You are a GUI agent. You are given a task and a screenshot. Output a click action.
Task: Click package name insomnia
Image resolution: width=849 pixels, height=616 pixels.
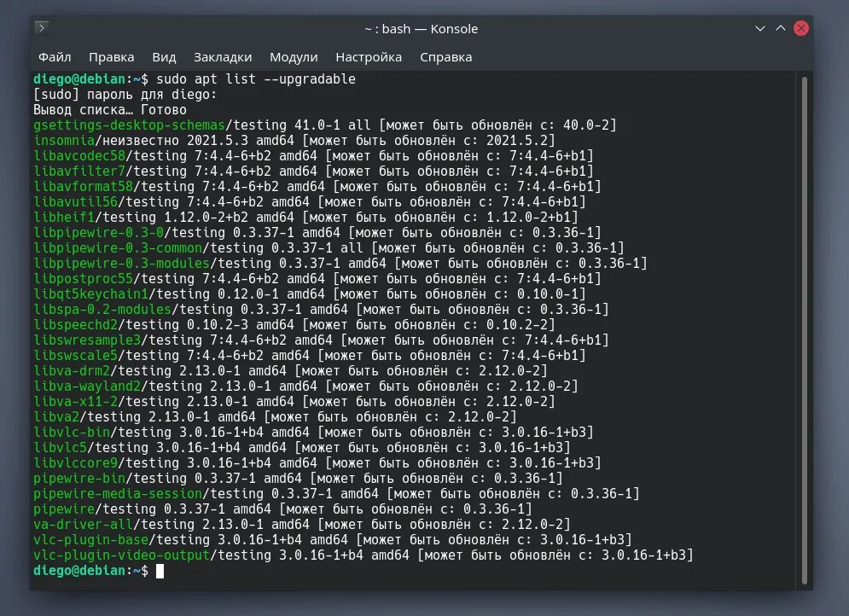pyautogui.click(x=64, y=140)
